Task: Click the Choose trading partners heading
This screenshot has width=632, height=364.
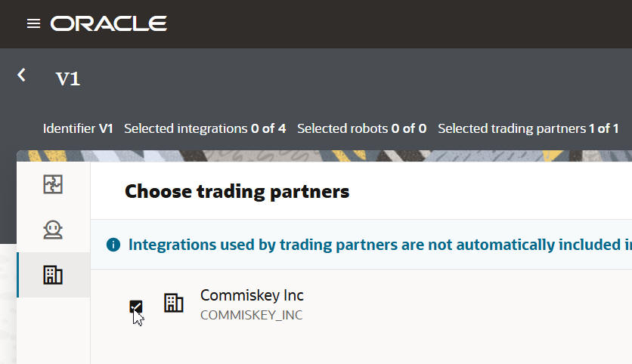Action: (x=237, y=192)
